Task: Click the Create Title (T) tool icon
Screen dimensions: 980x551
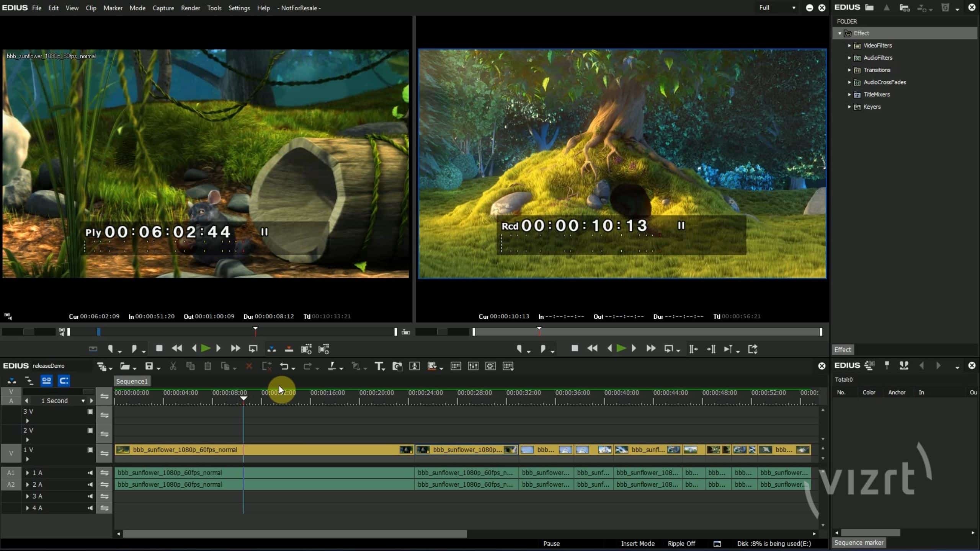Action: click(x=378, y=366)
